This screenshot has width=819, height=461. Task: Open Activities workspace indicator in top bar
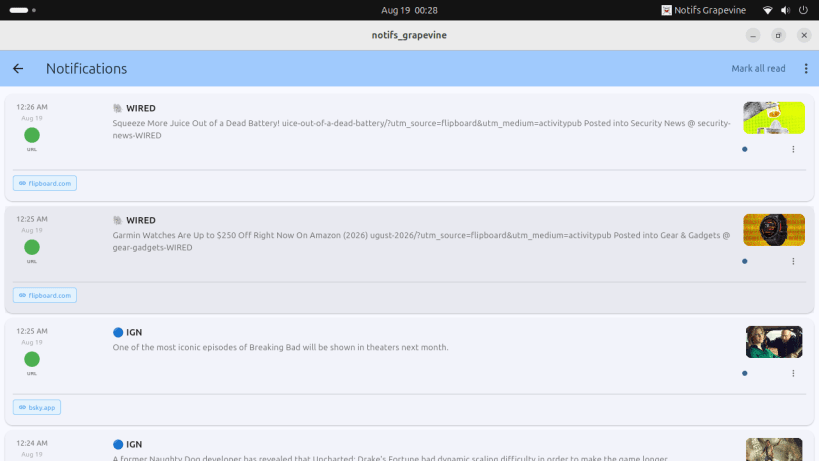pyautogui.click(x=22, y=10)
